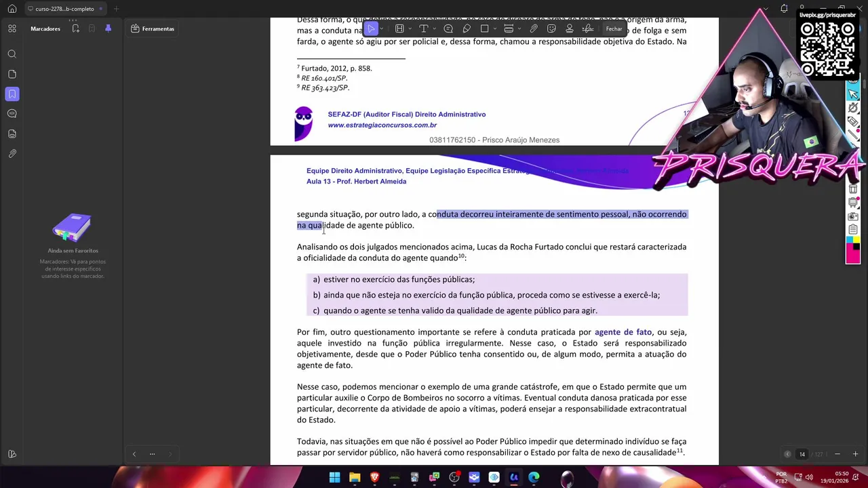Select the line tool in overlay drawing toolbar
This screenshot has width=868, height=488.
[x=853, y=136]
